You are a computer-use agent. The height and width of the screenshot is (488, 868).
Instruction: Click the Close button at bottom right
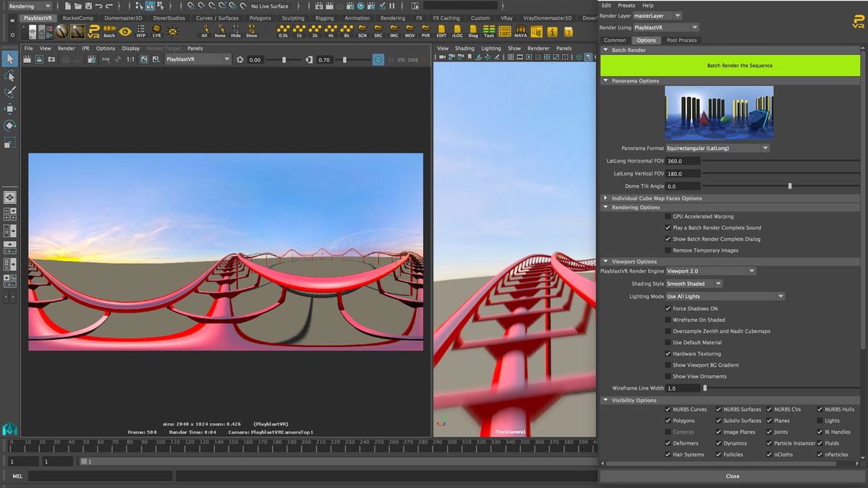tap(732, 476)
